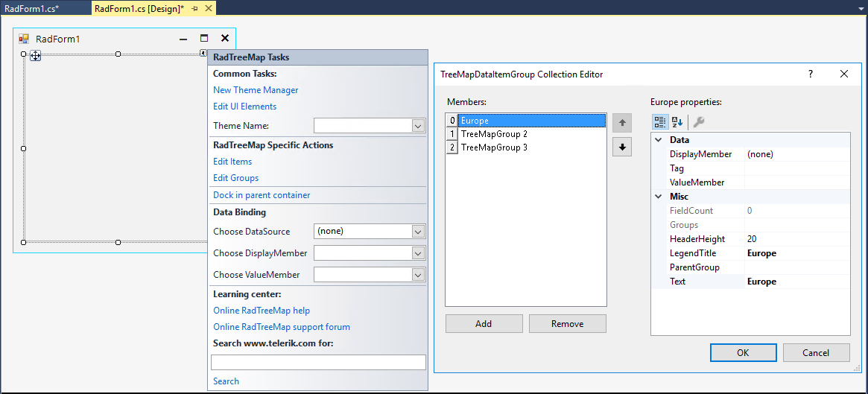Click New Theme Manager link
The width and height of the screenshot is (868, 394).
click(x=256, y=89)
